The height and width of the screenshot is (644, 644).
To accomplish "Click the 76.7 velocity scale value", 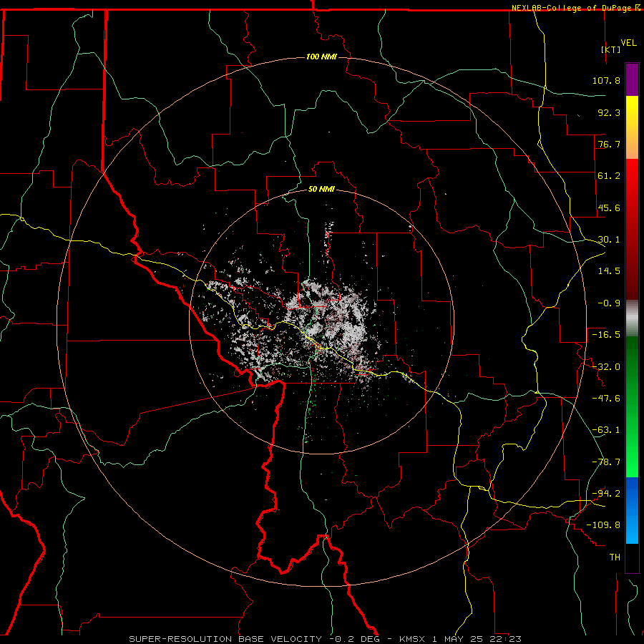I will tap(609, 144).
